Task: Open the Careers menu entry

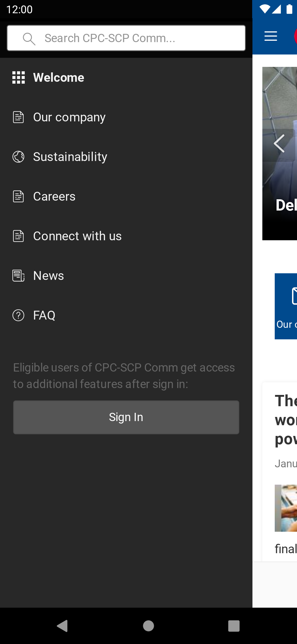Action: pos(126,197)
